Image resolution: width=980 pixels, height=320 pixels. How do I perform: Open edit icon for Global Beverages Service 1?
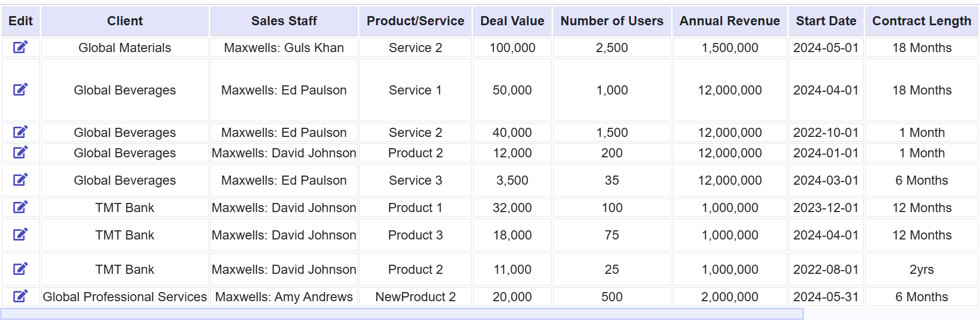20,90
